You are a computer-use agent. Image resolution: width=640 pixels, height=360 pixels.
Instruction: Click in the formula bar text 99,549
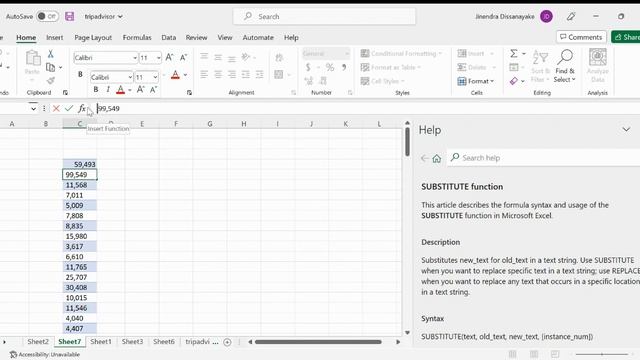click(x=109, y=109)
